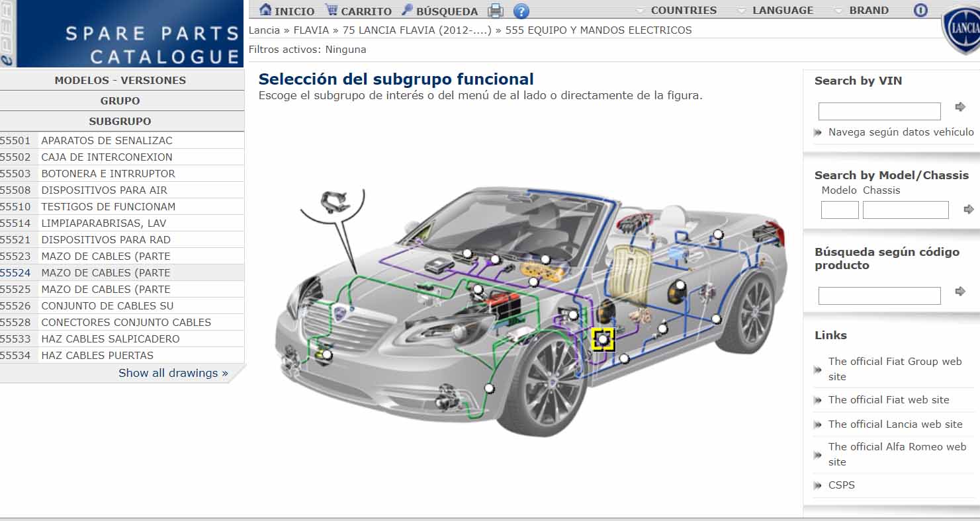Select 55508 DISPOSITIVOS PARA AIR

point(122,190)
